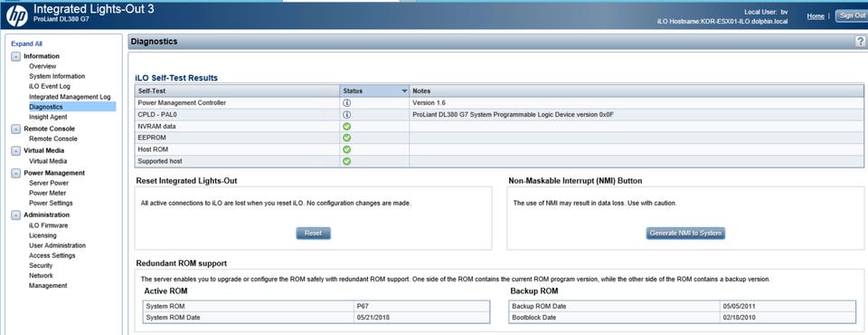868x335 pixels.
Task: Open the iLO Event Log
Action: point(50,87)
